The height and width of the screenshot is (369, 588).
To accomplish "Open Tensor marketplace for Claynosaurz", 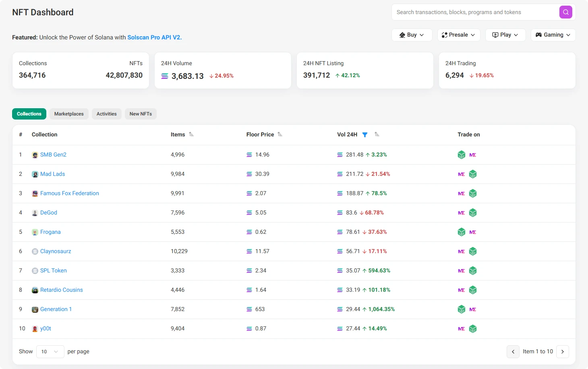I will click(473, 251).
